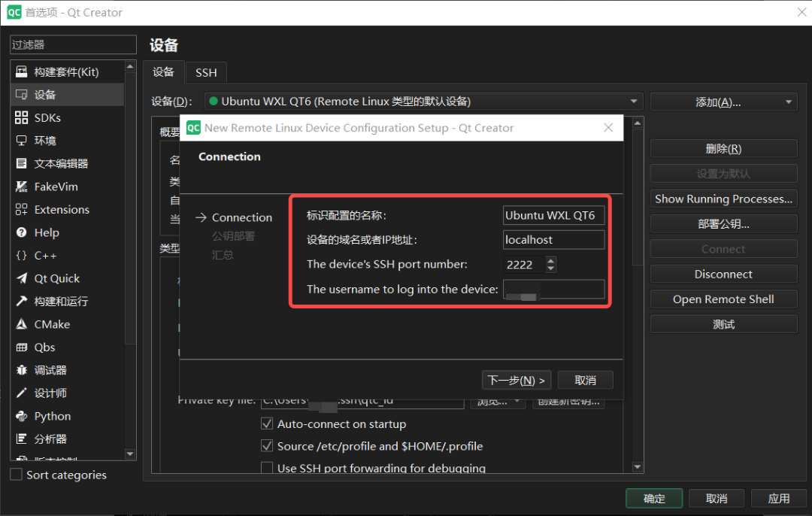Select the Qt Quick paper-plane icon

21,278
